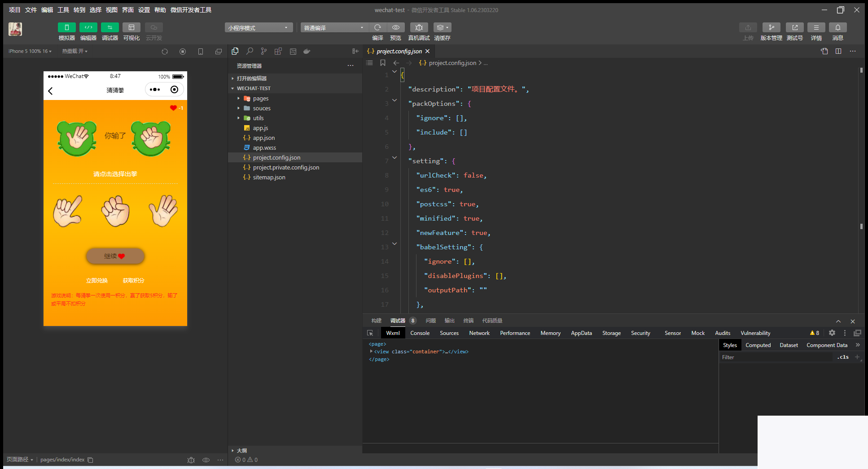Click the compile refresh icon
Screen dimensions: 868x469
pyautogui.click(x=377, y=28)
